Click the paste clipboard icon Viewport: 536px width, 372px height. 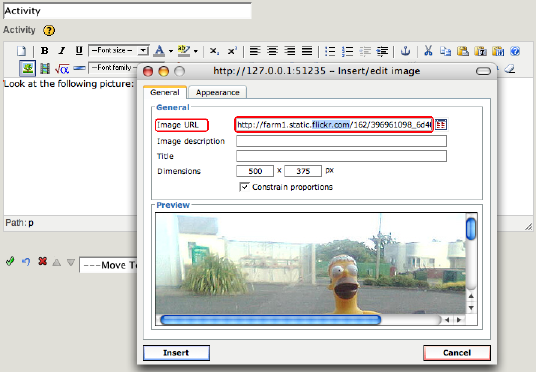click(463, 51)
